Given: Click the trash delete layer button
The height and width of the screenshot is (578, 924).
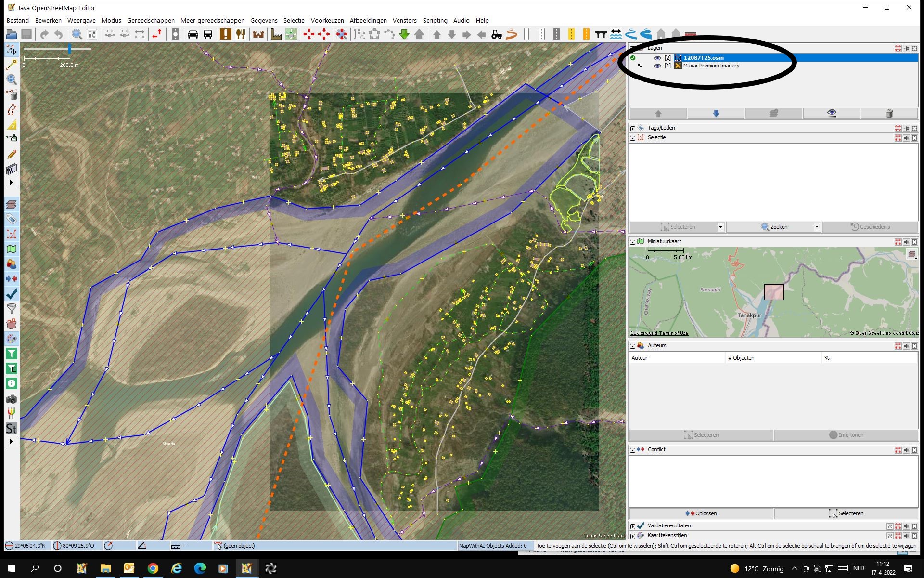Looking at the screenshot, I should pos(889,113).
